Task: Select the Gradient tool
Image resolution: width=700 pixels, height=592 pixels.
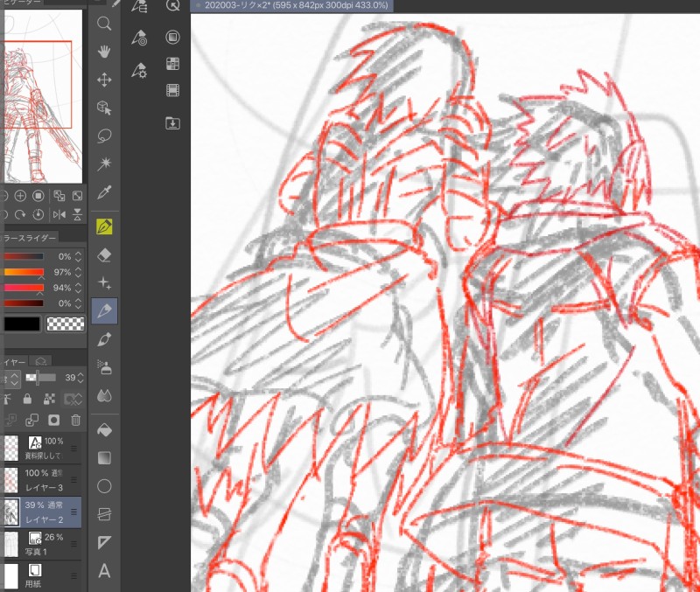Action: coord(104,458)
